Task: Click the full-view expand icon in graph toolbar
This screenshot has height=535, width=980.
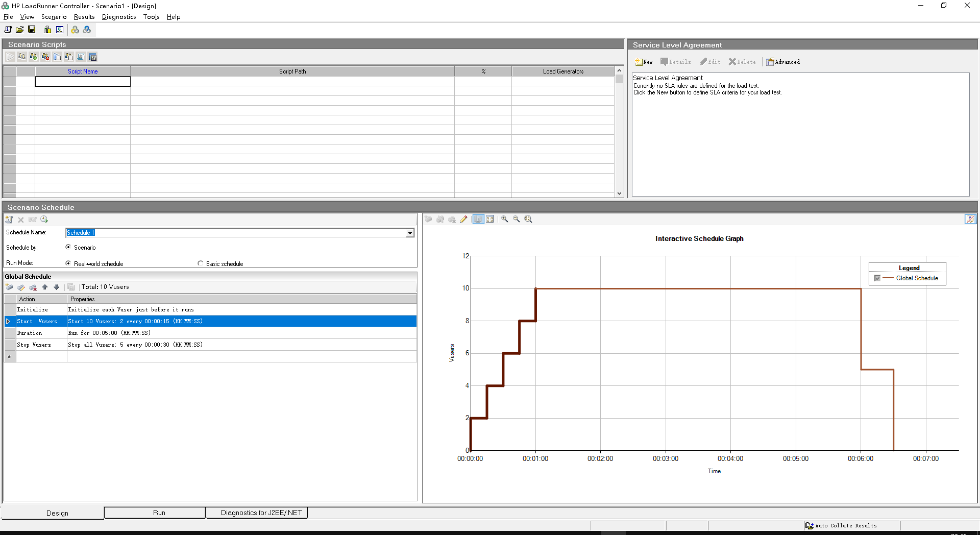Action: (x=490, y=219)
